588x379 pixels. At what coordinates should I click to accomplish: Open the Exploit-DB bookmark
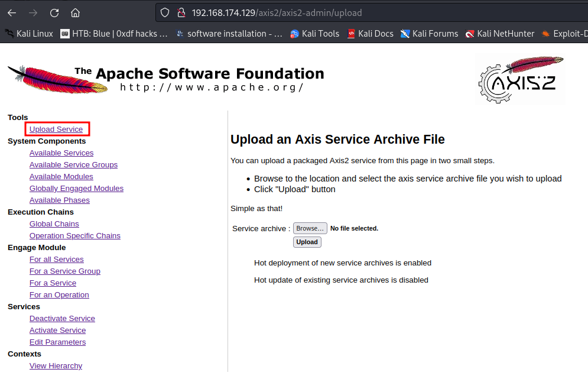click(x=564, y=34)
